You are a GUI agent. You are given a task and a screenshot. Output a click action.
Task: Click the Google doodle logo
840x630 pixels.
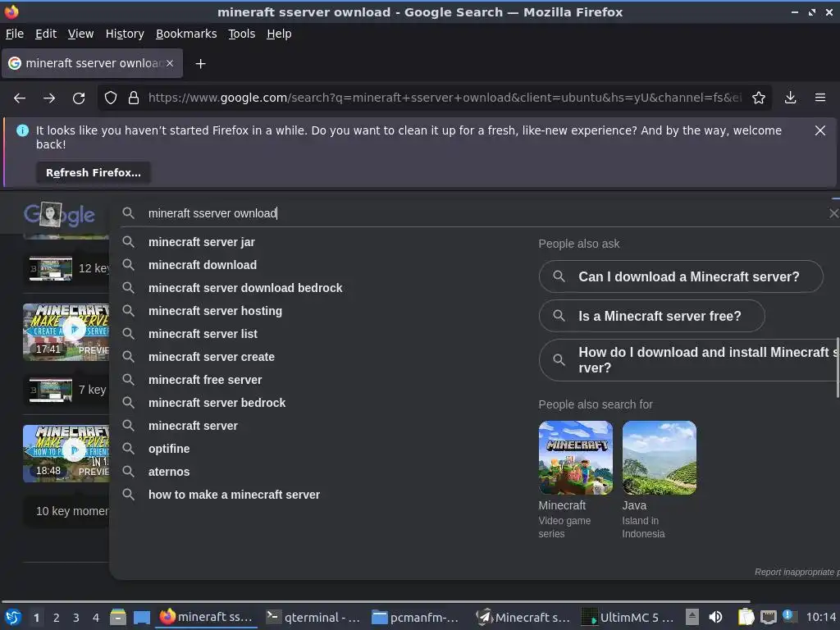click(59, 215)
